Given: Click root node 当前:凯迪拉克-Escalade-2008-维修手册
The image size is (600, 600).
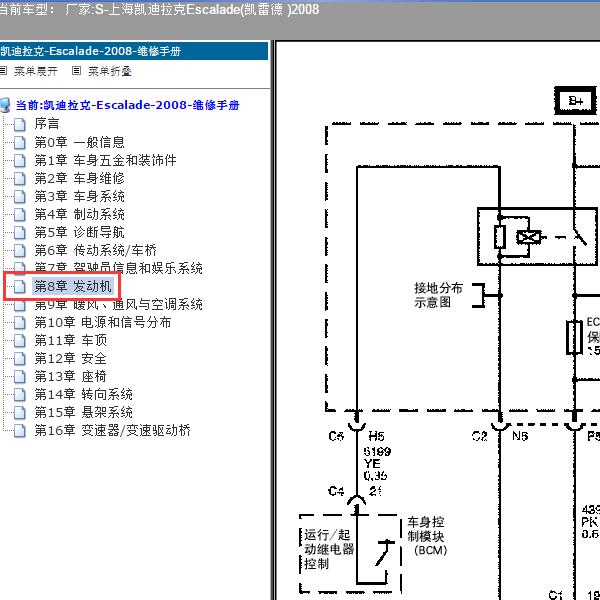Looking at the screenshot, I should [127, 105].
